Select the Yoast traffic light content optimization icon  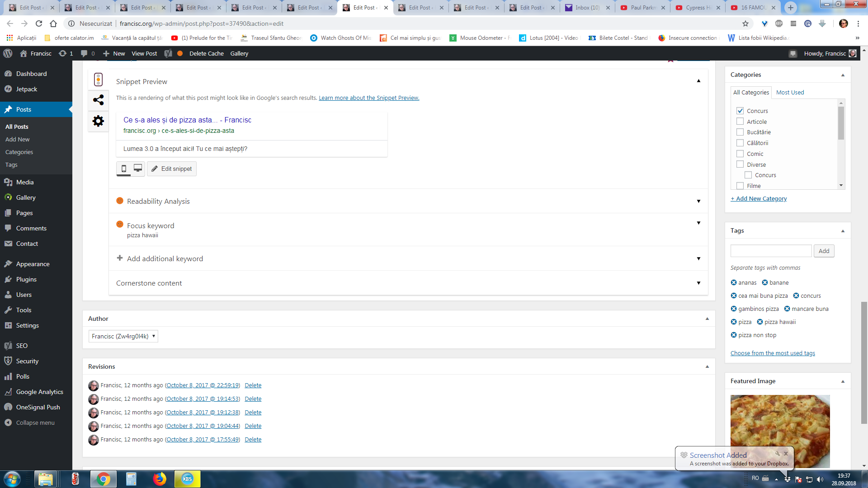pos(98,80)
